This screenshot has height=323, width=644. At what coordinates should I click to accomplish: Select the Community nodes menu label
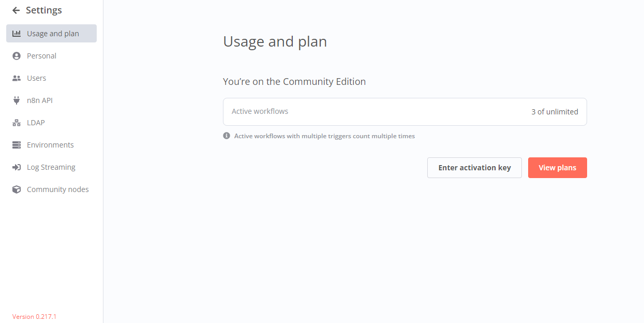tap(58, 189)
